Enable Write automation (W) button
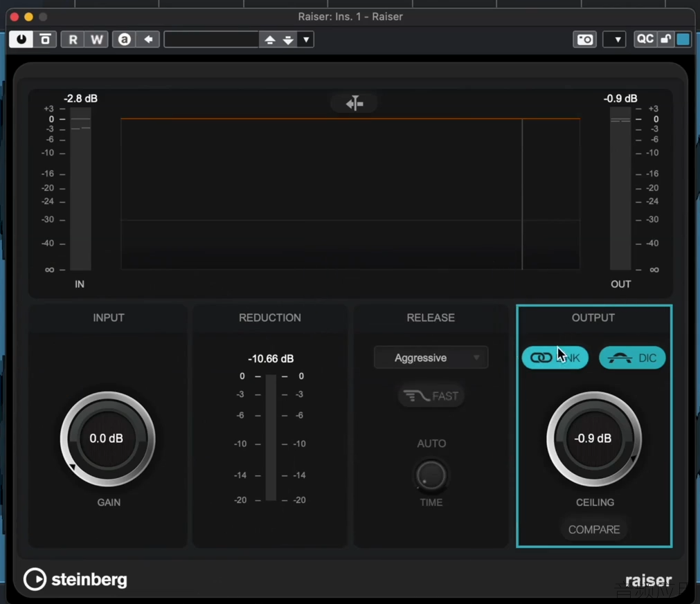The image size is (700, 604). (x=96, y=39)
